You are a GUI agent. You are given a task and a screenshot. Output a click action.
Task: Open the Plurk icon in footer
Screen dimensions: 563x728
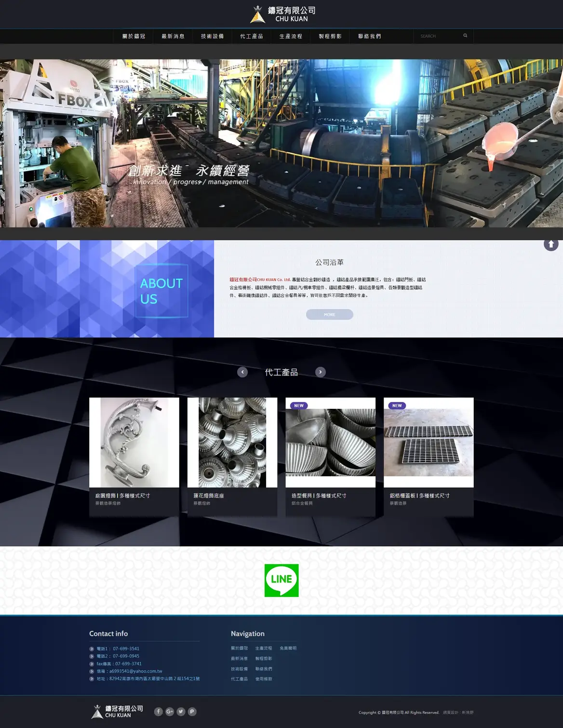192,712
